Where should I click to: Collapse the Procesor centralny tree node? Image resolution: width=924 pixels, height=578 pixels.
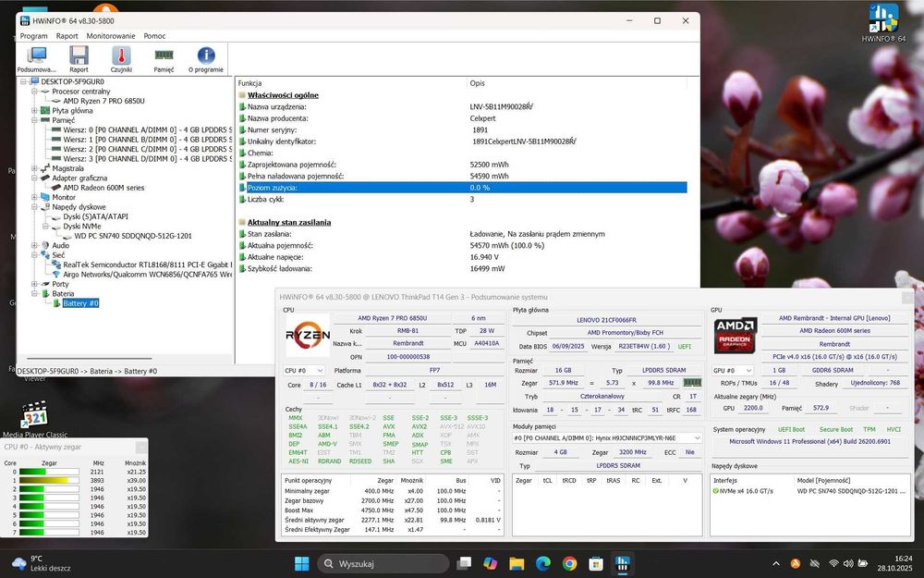tap(35, 92)
